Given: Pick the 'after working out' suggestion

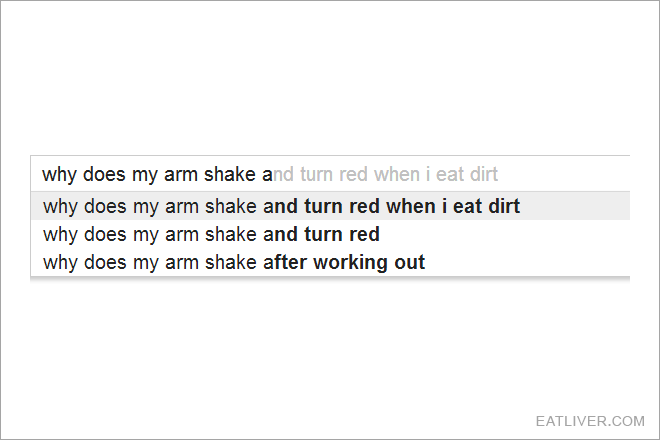Looking at the screenshot, I should 330,262.
